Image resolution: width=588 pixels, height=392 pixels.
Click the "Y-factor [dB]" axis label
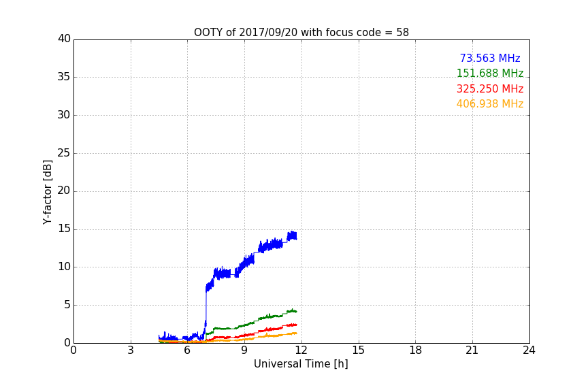[47, 192]
